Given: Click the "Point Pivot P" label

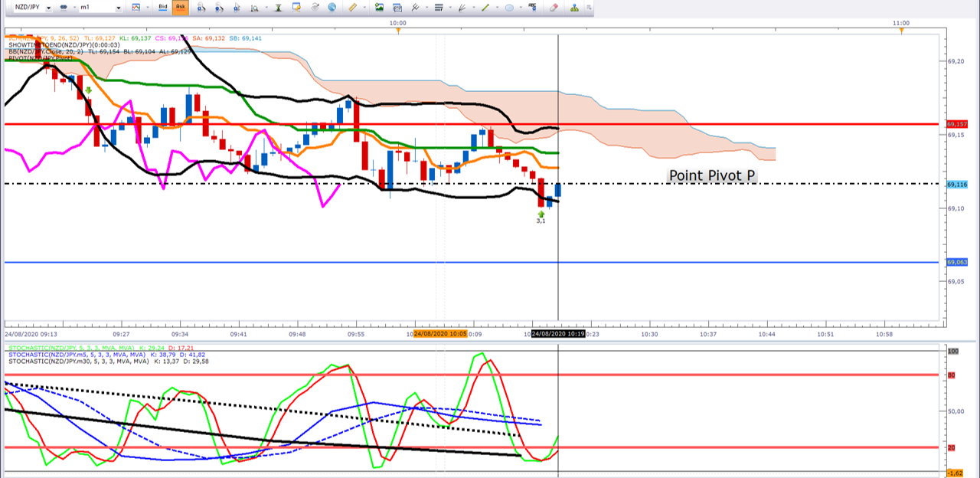Looking at the screenshot, I should point(712,175).
